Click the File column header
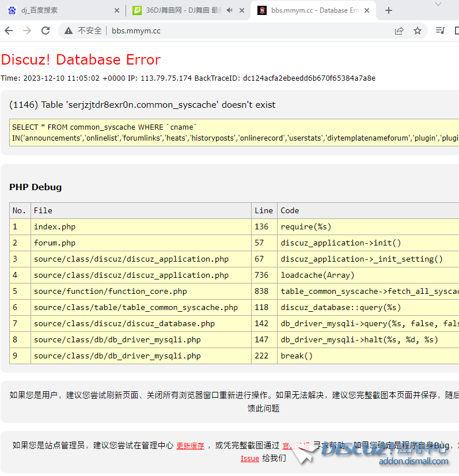 pyautogui.click(x=43, y=210)
